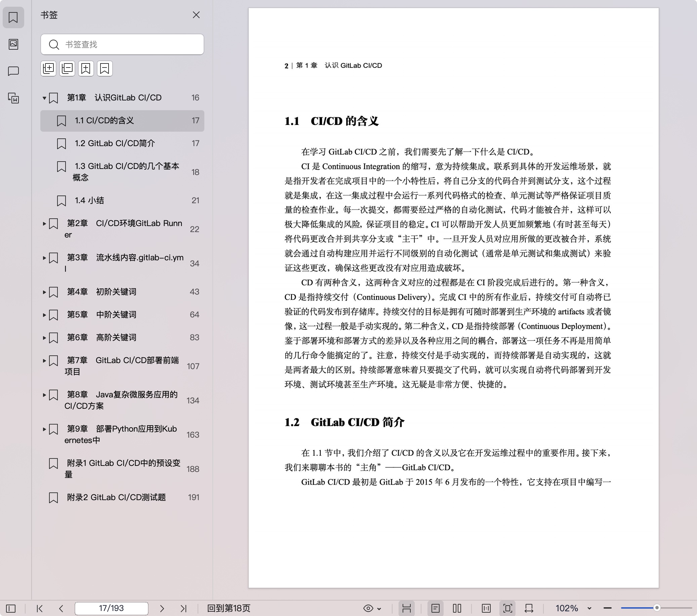
Task: Jump to 第1章 认识GitLab CI/CD bookmark
Action: coord(122,98)
